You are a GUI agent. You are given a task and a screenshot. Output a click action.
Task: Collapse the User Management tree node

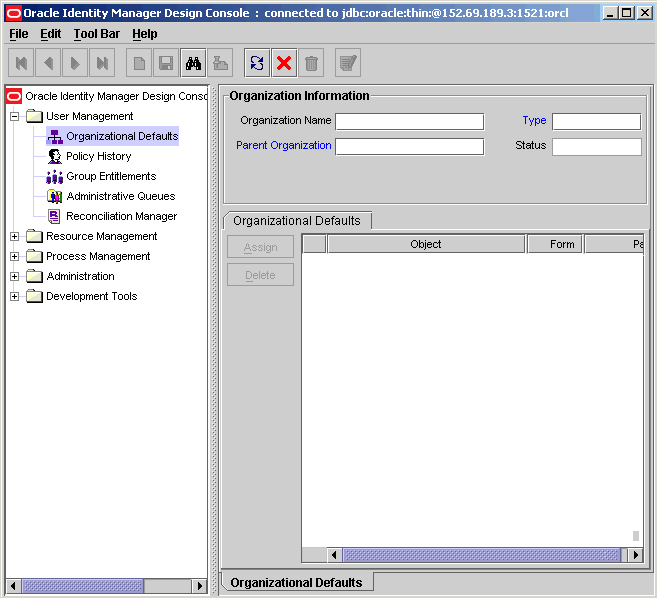(x=14, y=116)
